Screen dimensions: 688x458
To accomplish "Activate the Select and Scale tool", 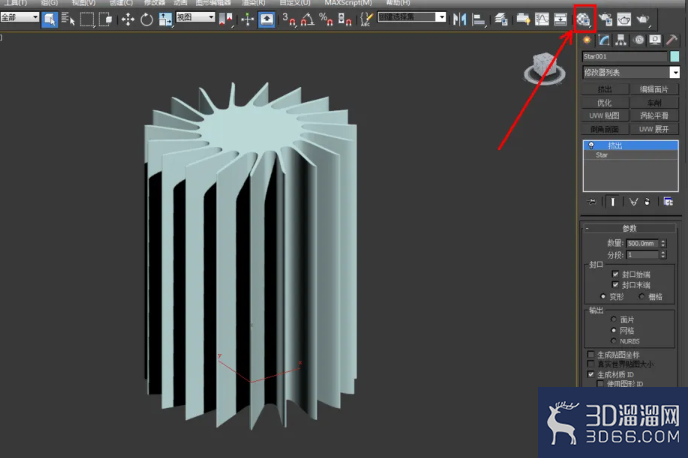I will click(x=165, y=19).
